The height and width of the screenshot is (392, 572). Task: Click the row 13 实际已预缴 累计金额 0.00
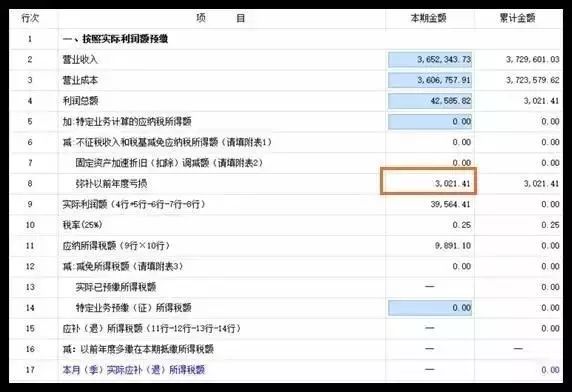[x=550, y=287]
